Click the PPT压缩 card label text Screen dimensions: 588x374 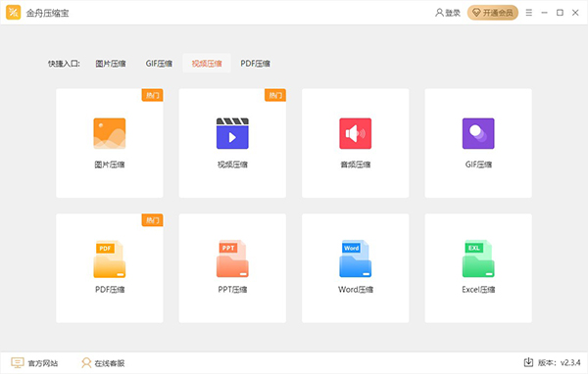click(232, 289)
